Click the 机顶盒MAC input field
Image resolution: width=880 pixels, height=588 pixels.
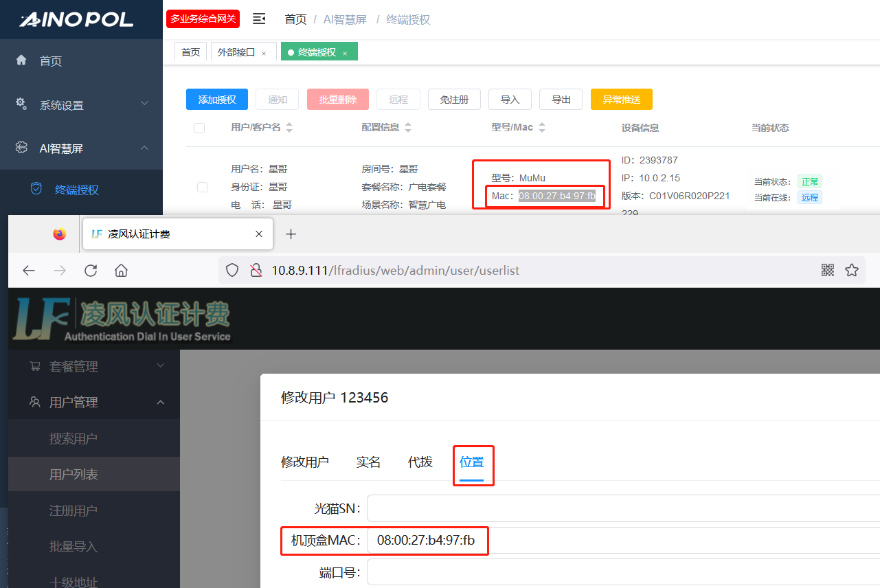click(618, 541)
